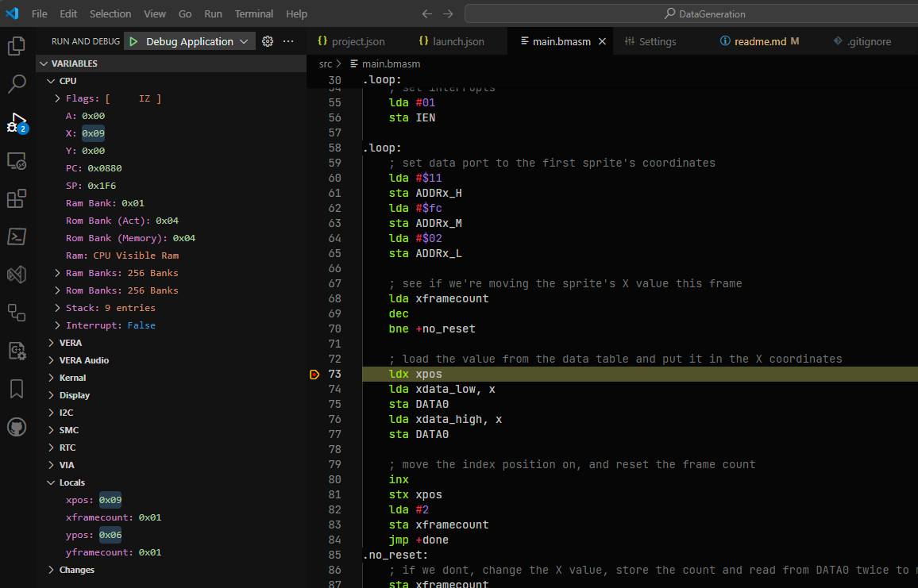The width and height of the screenshot is (918, 588).
Task: Open the Extensions view icon
Action: [x=17, y=199]
